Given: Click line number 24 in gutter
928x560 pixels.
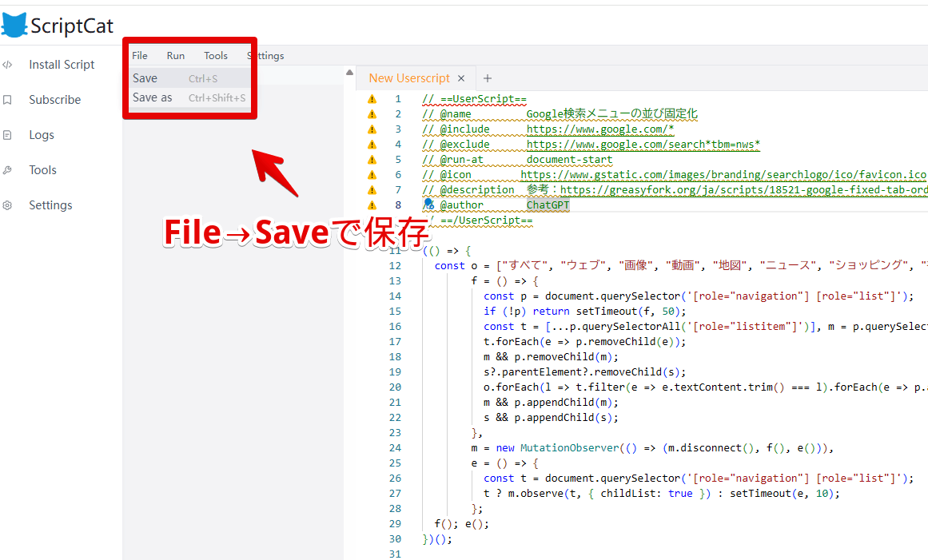Looking at the screenshot, I should point(395,448).
